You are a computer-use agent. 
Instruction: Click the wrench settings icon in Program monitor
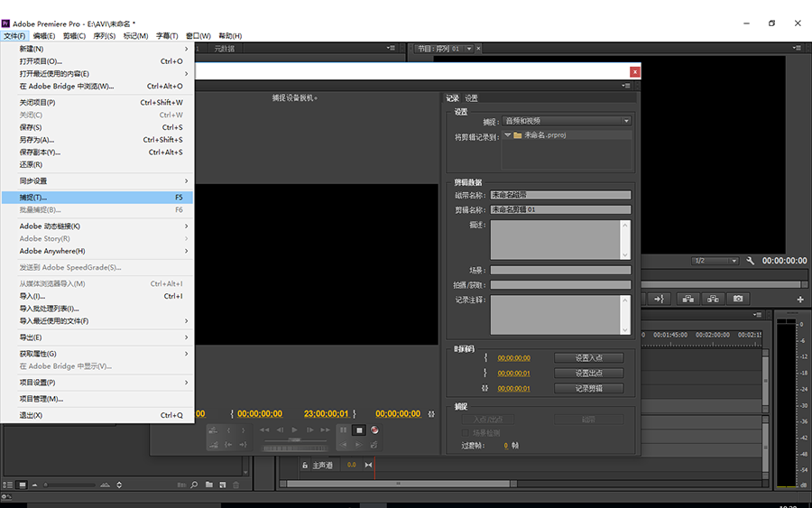tap(750, 261)
